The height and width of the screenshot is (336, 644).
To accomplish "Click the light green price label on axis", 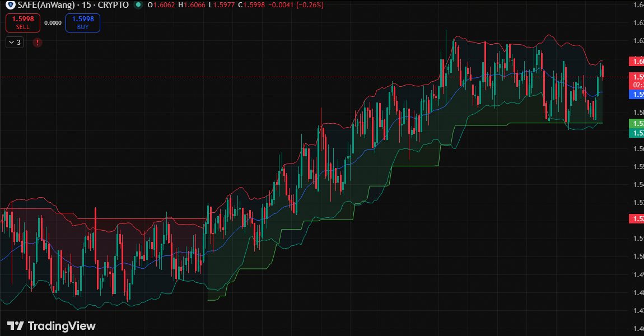I will coord(637,124).
